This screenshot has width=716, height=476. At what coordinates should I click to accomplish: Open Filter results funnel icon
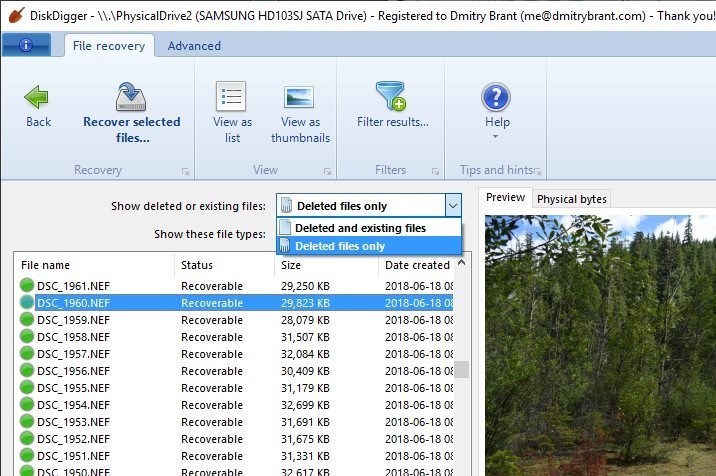(391, 96)
